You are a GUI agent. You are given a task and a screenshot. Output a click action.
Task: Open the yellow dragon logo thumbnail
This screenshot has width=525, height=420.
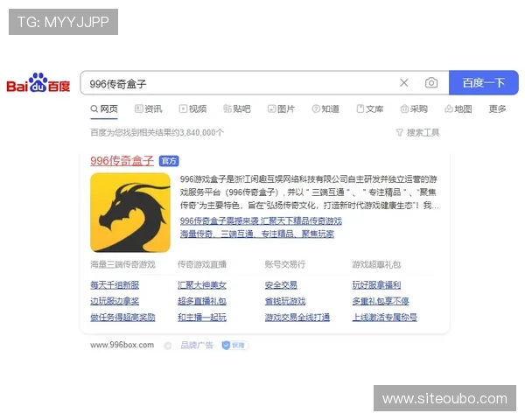[x=130, y=213]
